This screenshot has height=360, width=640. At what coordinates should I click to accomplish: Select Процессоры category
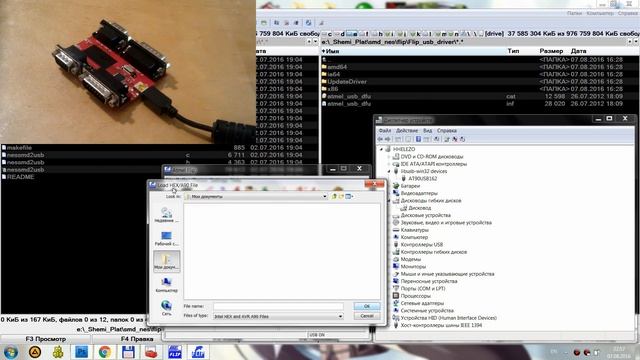click(x=415, y=296)
